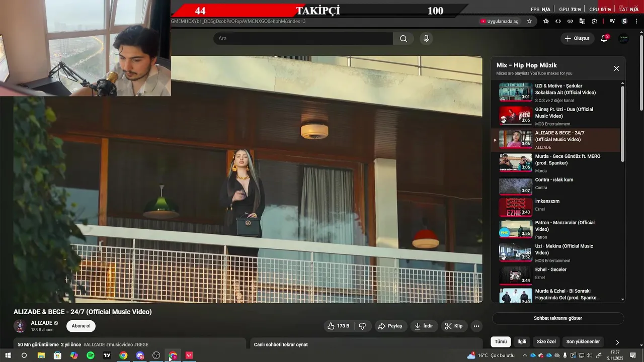Click Sohbet tekrarını göster button
Image resolution: width=644 pixels, height=362 pixels.
coord(558,318)
